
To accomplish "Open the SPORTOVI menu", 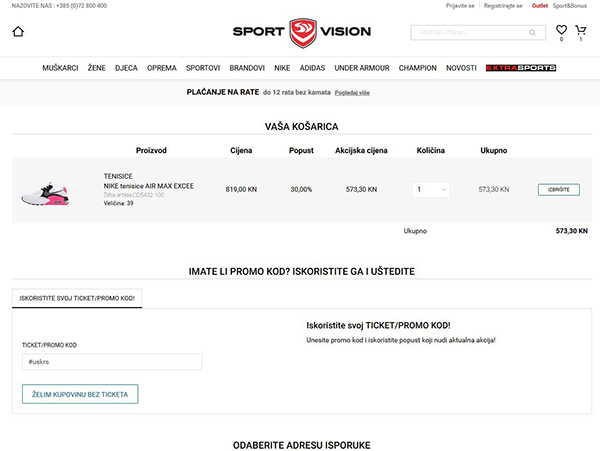I will tap(203, 68).
